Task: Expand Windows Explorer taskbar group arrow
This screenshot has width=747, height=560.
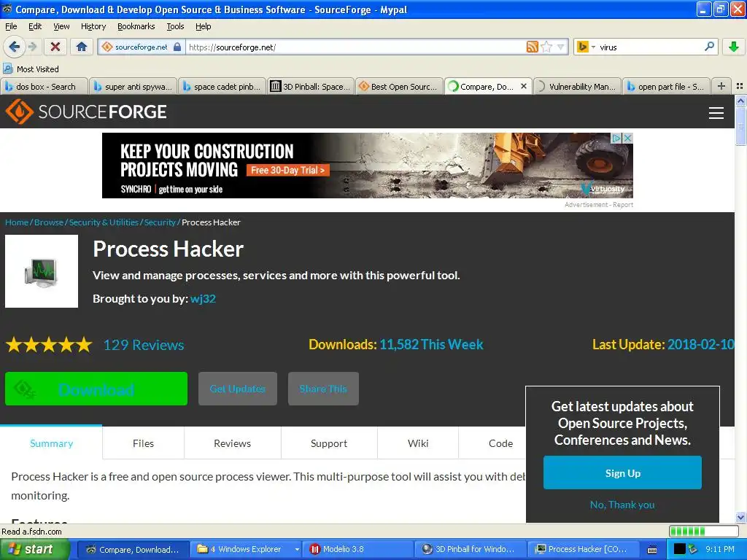Action: tap(297, 550)
